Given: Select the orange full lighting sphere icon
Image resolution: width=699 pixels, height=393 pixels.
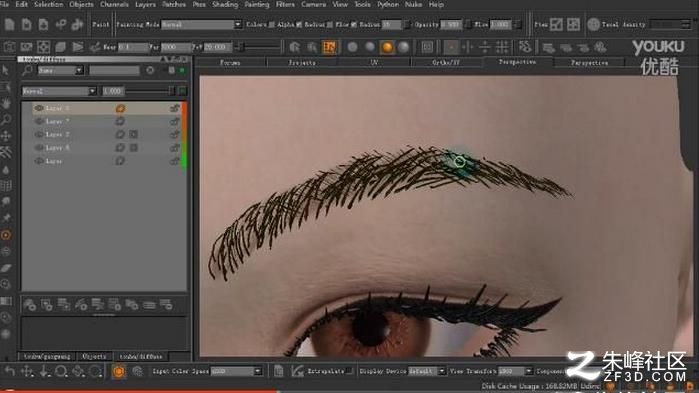Looking at the screenshot, I should (x=387, y=47).
